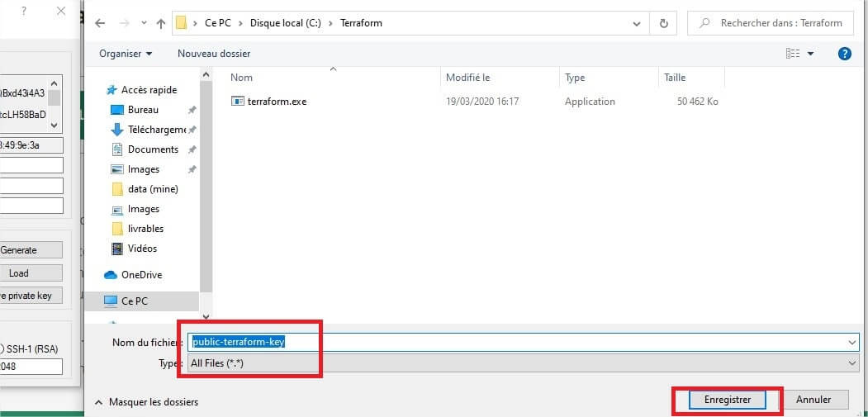Select the terraform.exe file

coord(277,102)
